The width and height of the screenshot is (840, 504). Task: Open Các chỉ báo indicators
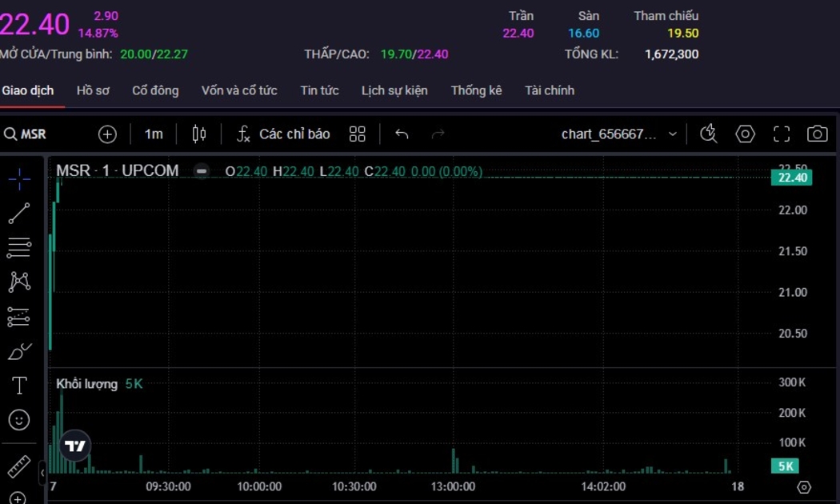[284, 134]
